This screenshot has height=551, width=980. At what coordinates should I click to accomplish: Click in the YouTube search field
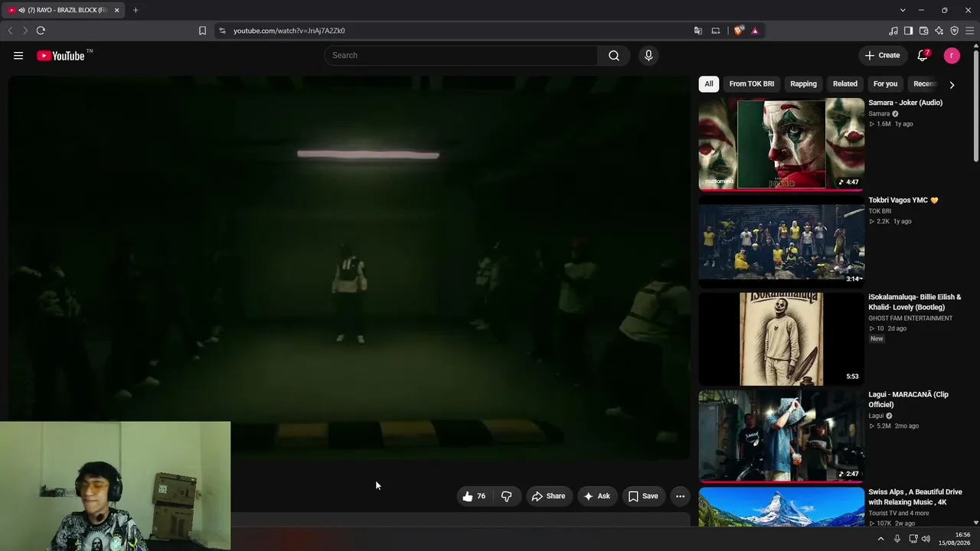pos(461,55)
